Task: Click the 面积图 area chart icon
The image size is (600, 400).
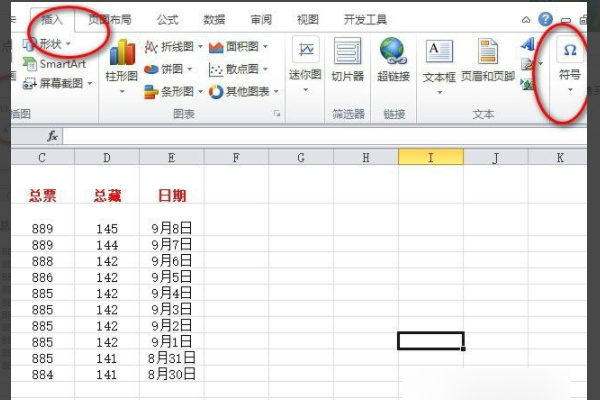Action: point(216,47)
